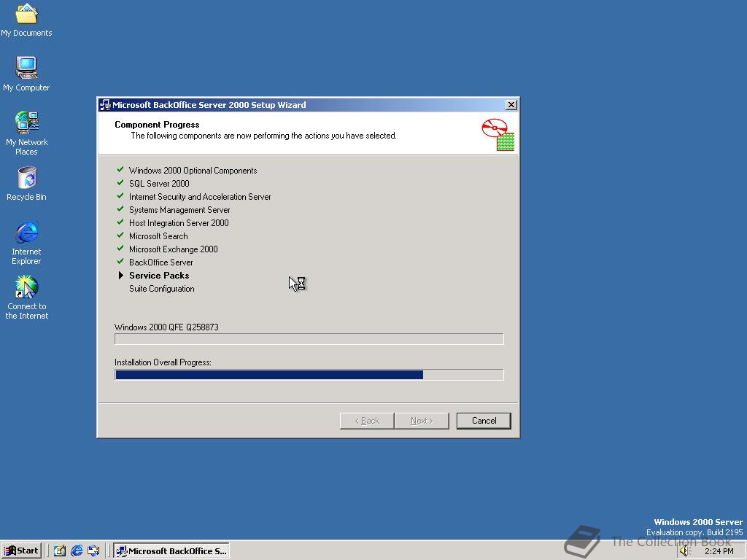
Task: Click checkmark next to Internet Security and Acceleration
Action: point(120,195)
